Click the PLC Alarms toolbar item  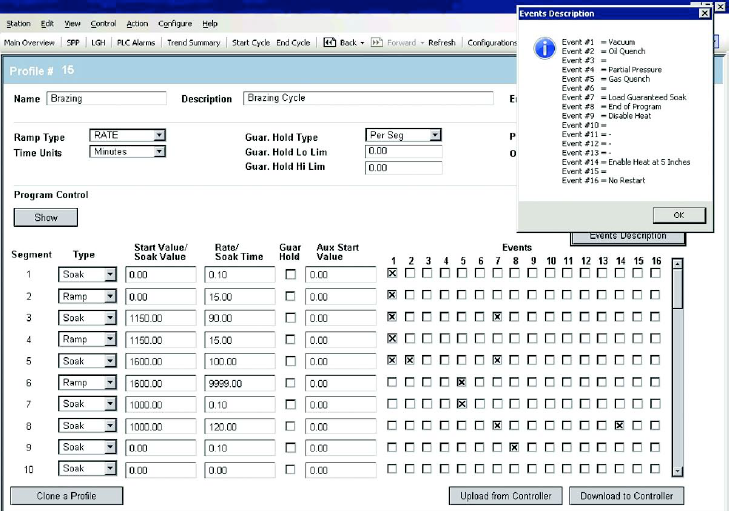click(x=136, y=43)
